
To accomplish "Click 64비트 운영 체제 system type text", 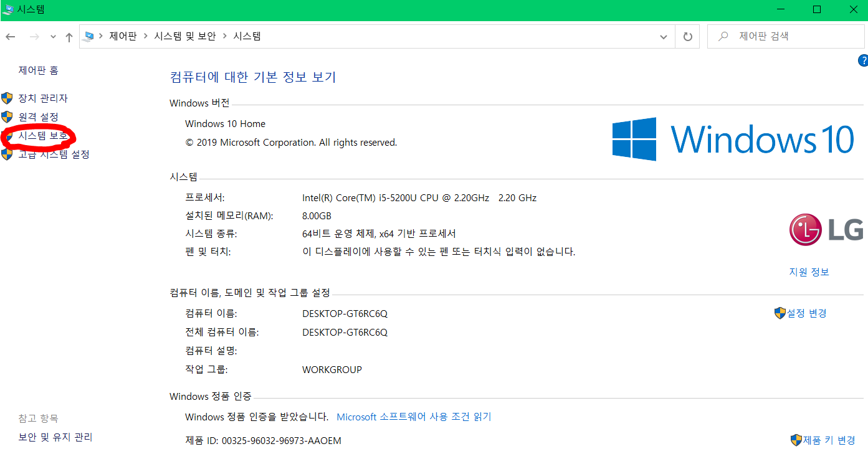I will [379, 234].
